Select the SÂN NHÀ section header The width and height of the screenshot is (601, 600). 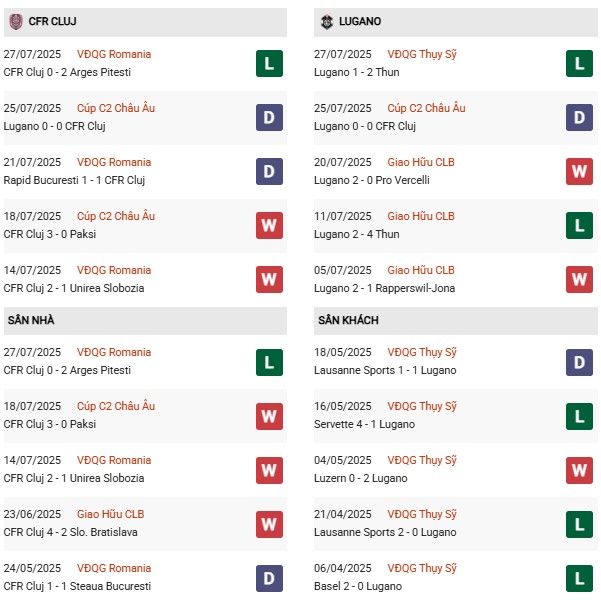click(30, 320)
